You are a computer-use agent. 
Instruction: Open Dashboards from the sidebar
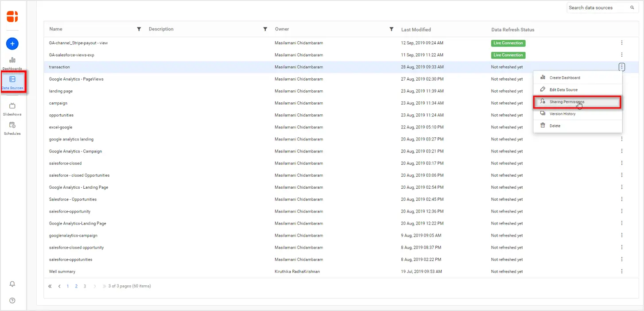[12, 63]
